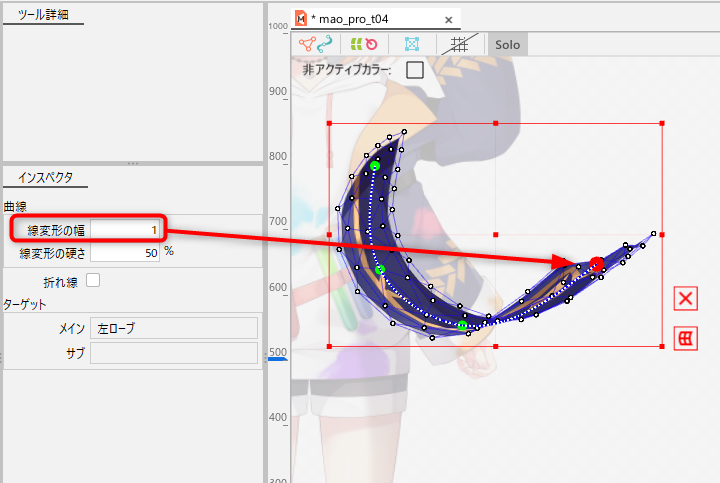Toggle the Solo button
This screenshot has width=720, height=483.
(x=507, y=45)
